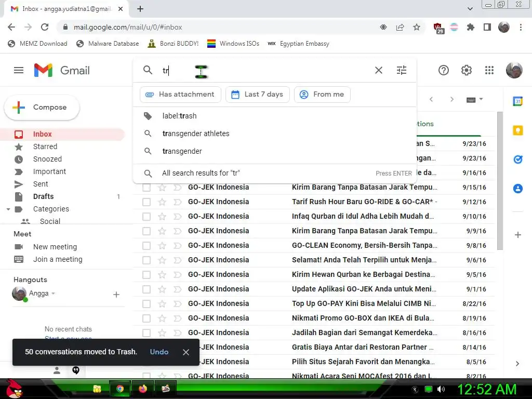
Task: Open the tab search dropdown arrow
Action: point(470,9)
